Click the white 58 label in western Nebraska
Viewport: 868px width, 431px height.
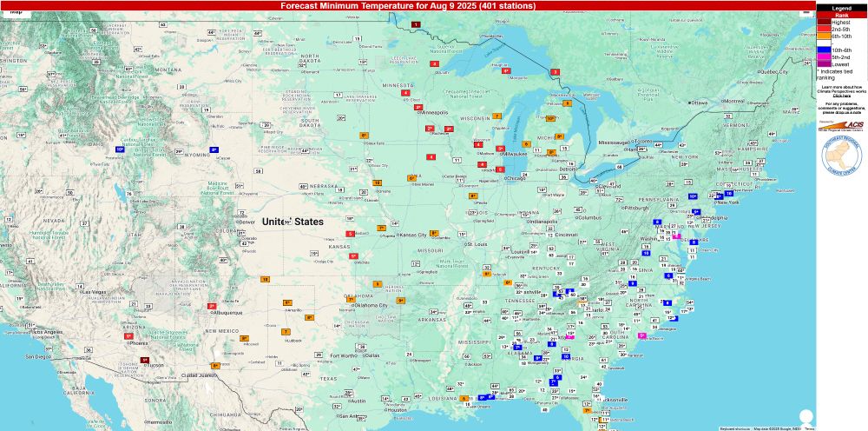click(258, 171)
